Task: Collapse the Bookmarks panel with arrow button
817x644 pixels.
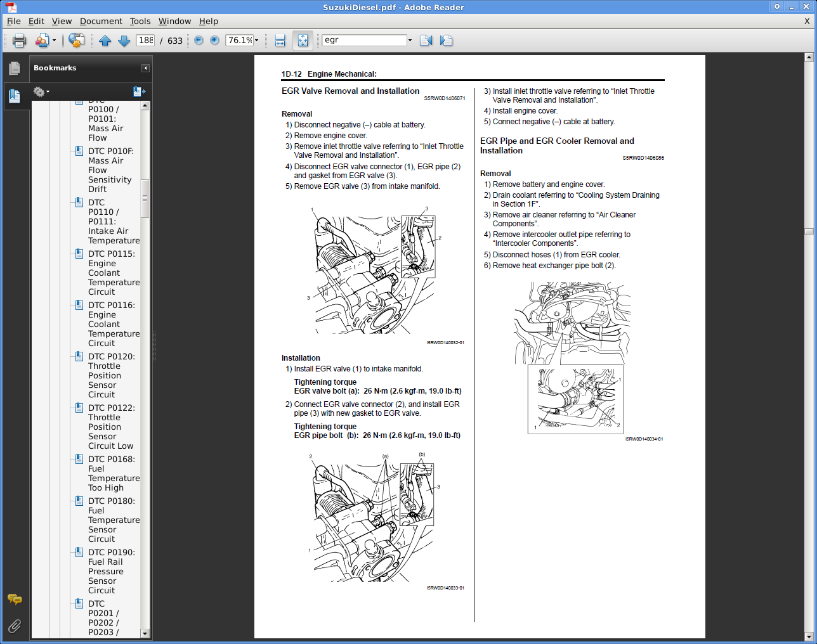Action: coord(145,68)
